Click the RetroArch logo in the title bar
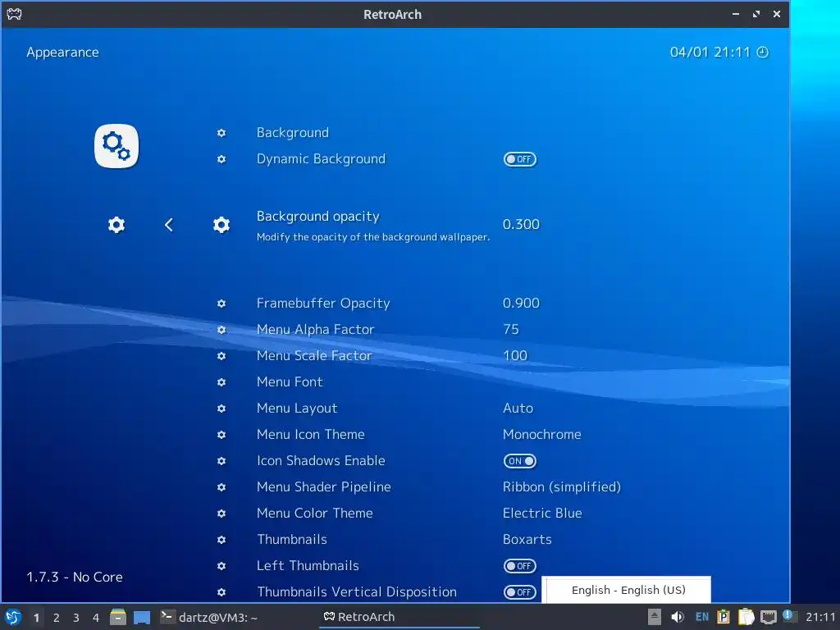The width and height of the screenshot is (840, 630). pos(14,14)
